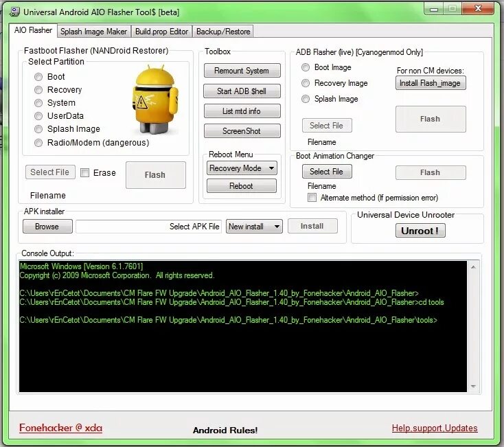
Task: Switch to the Backup/Restore tab
Action: pyautogui.click(x=223, y=32)
